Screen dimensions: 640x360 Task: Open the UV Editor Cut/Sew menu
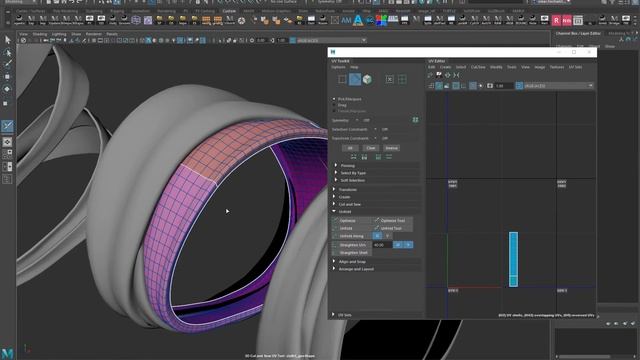point(478,67)
